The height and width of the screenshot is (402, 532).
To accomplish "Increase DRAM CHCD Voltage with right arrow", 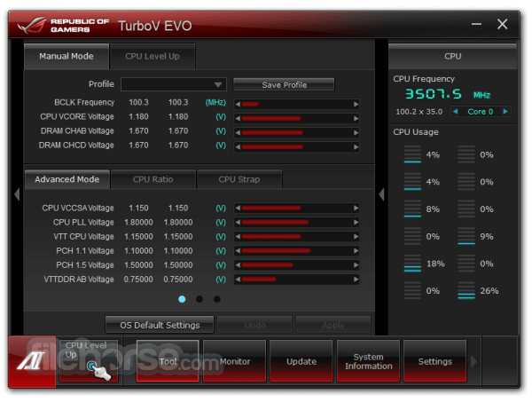I will click(356, 147).
